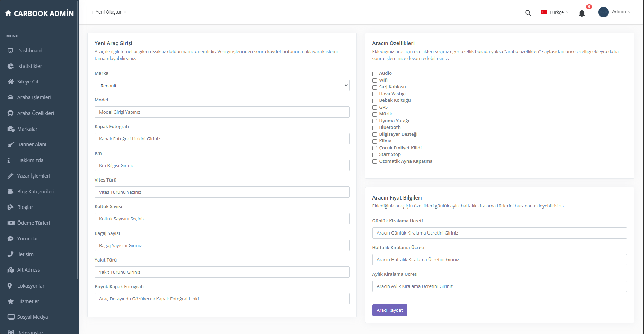Click the İstatistikler pie chart icon
644x336 pixels.
[11, 66]
